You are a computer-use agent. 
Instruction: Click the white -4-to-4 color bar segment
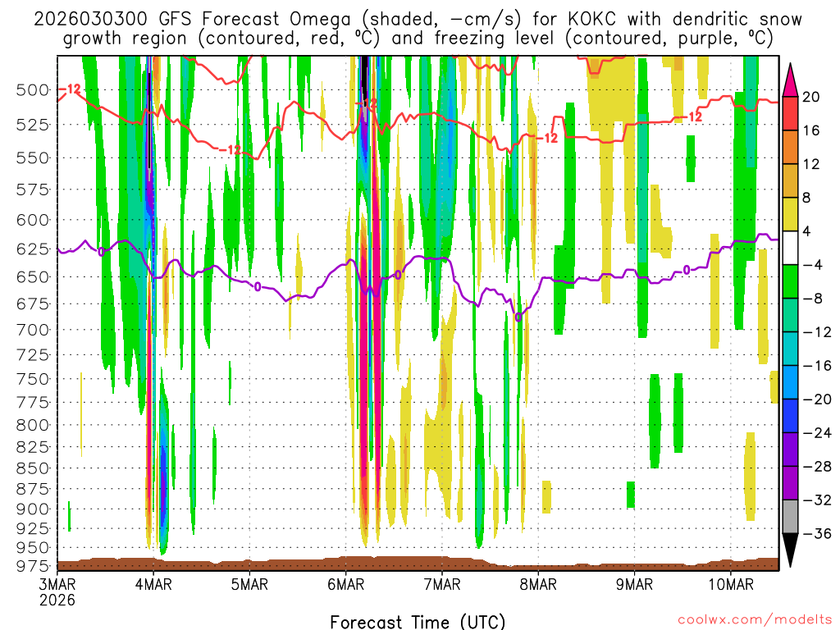pyautogui.click(x=790, y=248)
